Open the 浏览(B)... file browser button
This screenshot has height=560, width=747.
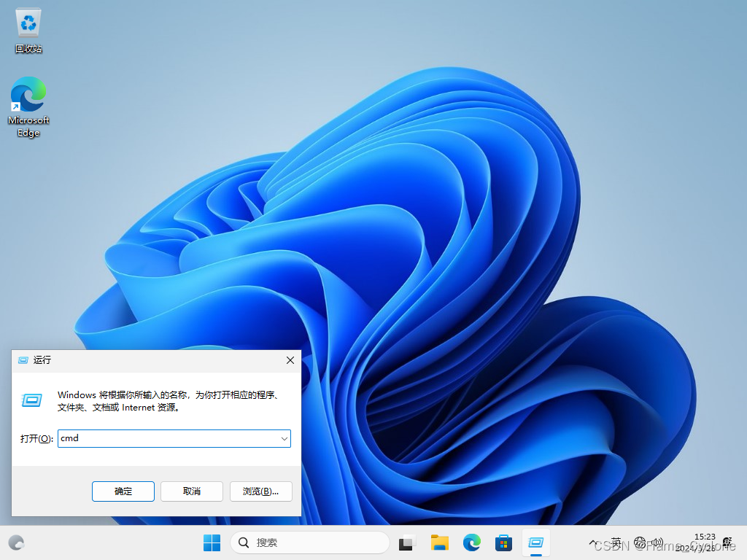[260, 491]
